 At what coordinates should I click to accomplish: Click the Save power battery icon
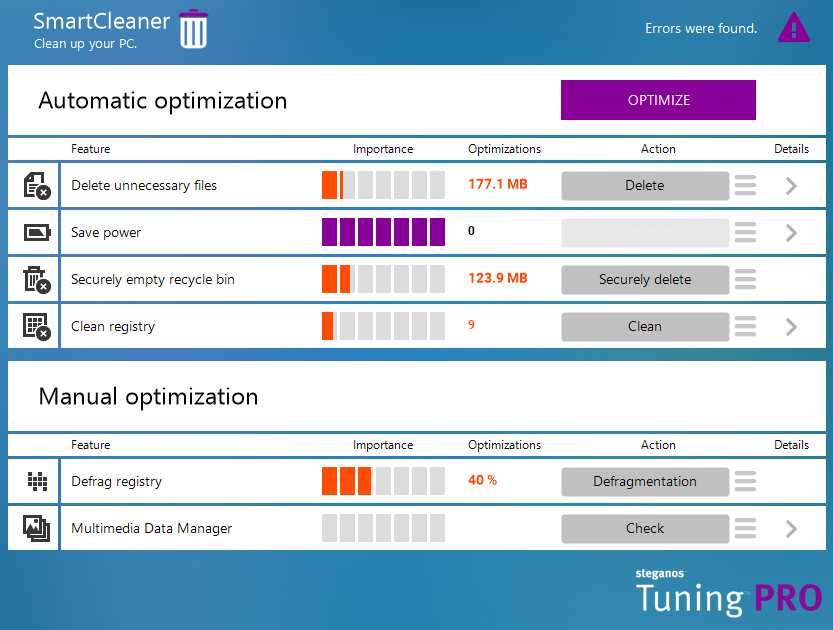(x=36, y=232)
